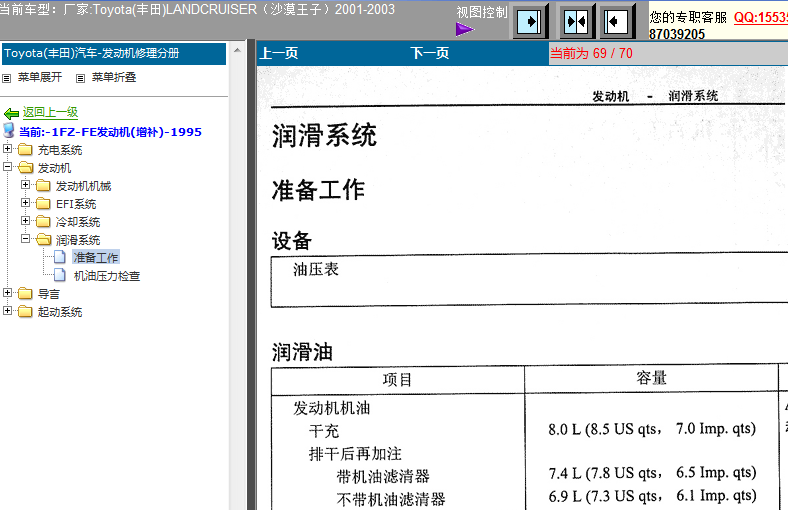Screen dimensions: 788x510
Task: Click the 导言 folder icon
Action: click(x=25, y=293)
